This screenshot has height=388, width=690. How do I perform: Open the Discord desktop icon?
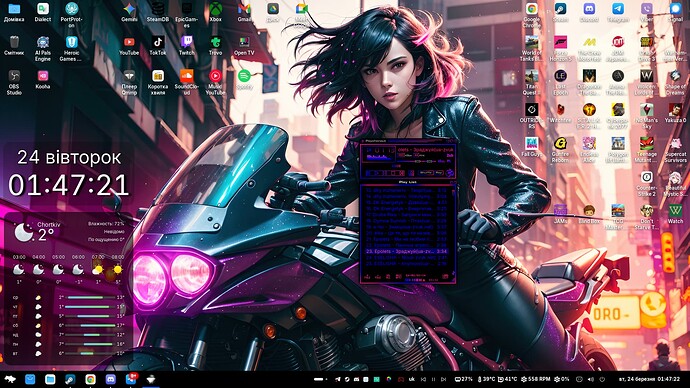[x=589, y=12]
